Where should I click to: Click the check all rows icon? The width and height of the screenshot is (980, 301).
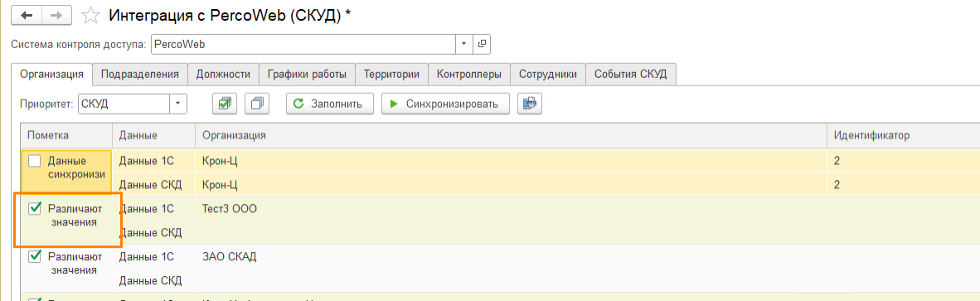pyautogui.click(x=225, y=104)
